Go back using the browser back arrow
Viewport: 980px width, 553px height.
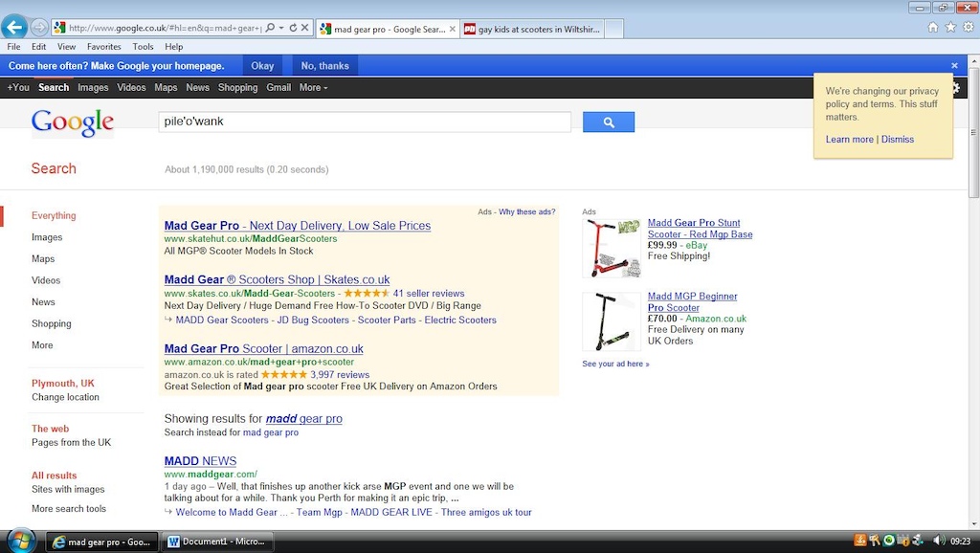(14, 27)
